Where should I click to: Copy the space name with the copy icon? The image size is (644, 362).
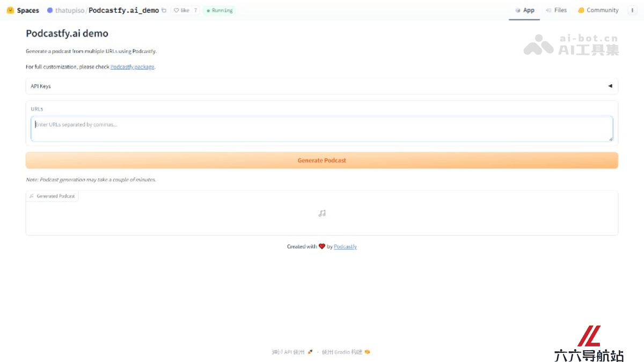[164, 10]
